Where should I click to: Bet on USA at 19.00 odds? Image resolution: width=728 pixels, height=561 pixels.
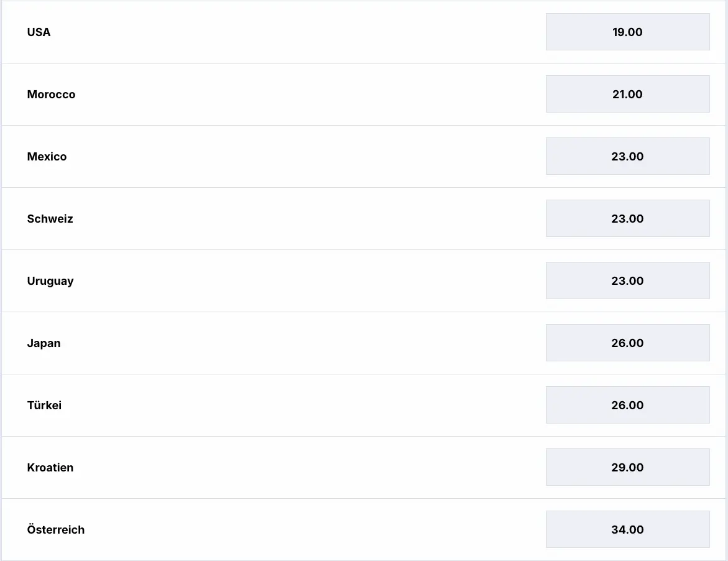(x=627, y=32)
